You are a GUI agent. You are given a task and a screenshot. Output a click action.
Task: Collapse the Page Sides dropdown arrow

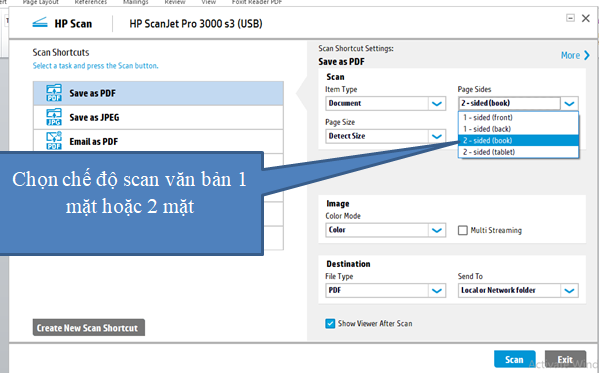click(x=569, y=104)
